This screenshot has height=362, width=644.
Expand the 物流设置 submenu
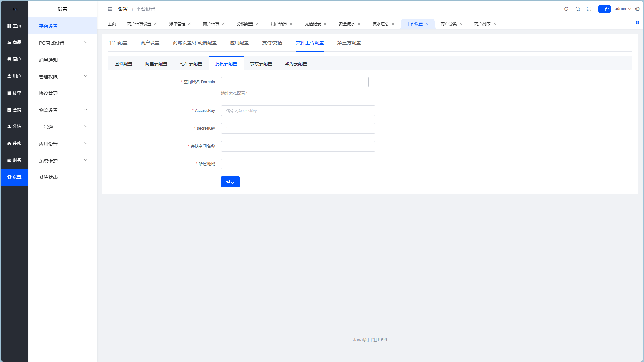(62, 110)
